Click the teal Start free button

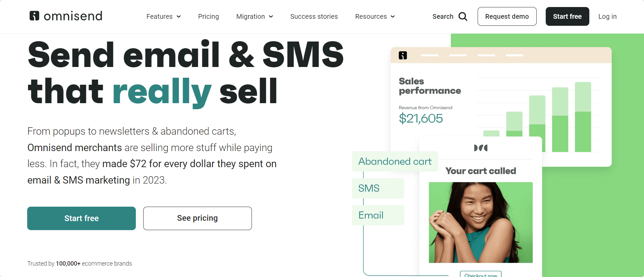pos(81,218)
